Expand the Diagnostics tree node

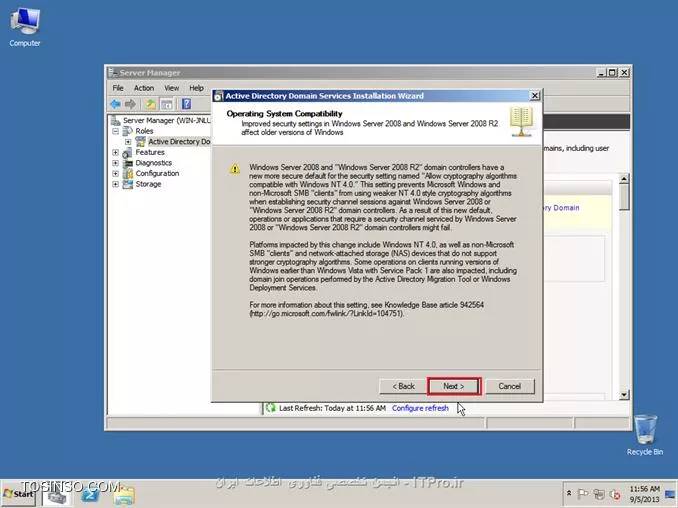tap(115, 163)
